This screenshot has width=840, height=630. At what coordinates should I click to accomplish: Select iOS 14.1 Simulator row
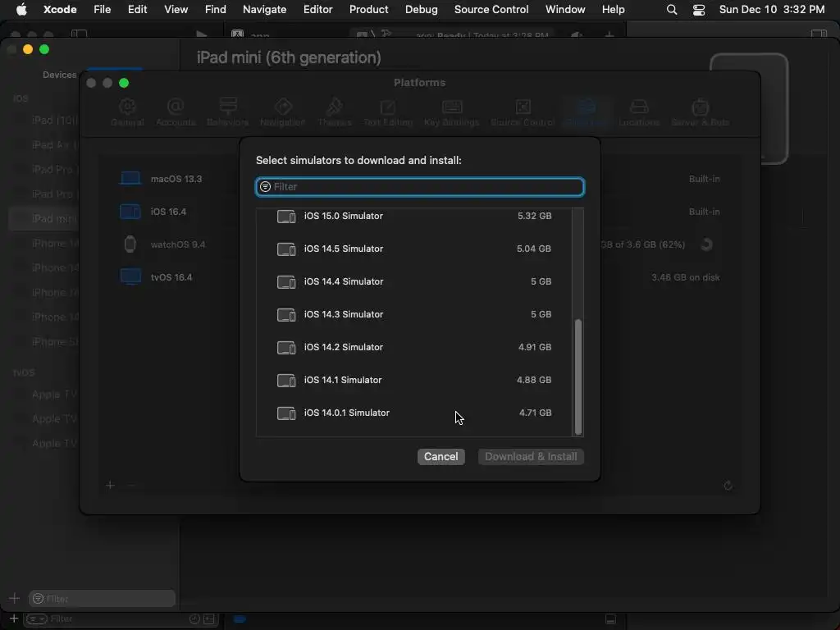click(414, 380)
